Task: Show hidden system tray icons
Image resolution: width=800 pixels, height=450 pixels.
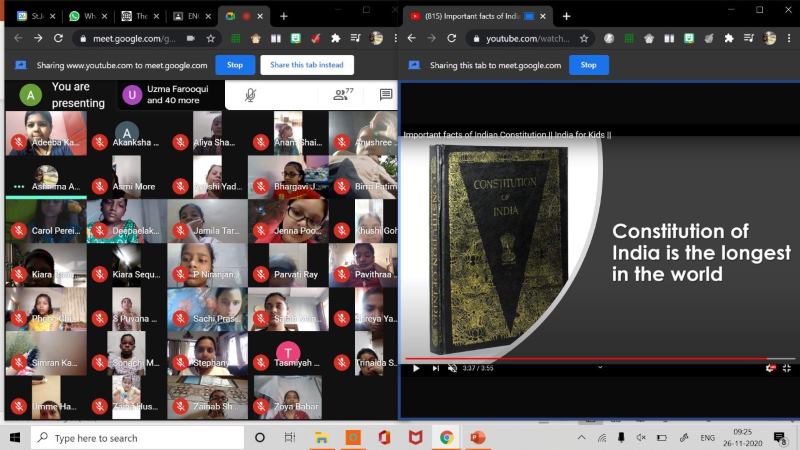Action: click(x=581, y=438)
